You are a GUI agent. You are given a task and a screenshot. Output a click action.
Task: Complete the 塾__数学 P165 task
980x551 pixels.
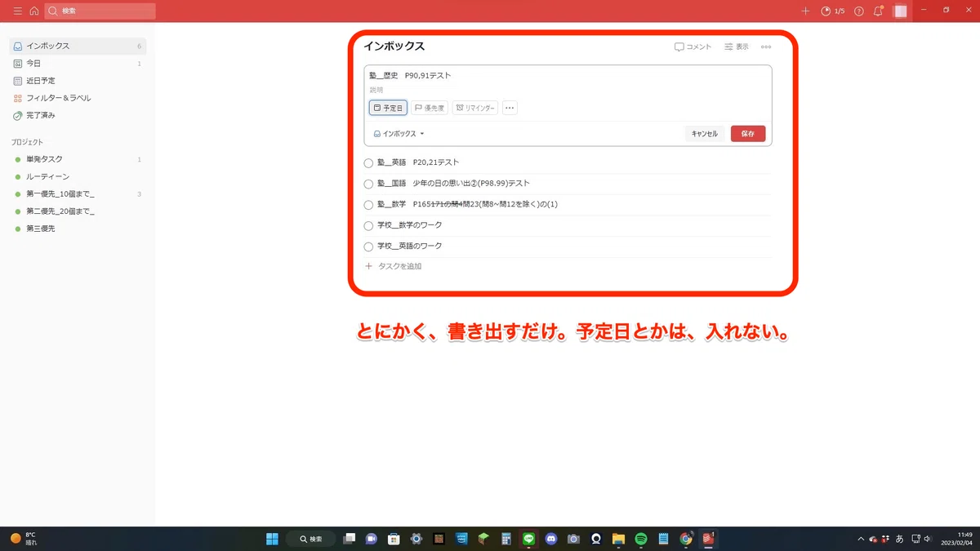[x=368, y=205]
